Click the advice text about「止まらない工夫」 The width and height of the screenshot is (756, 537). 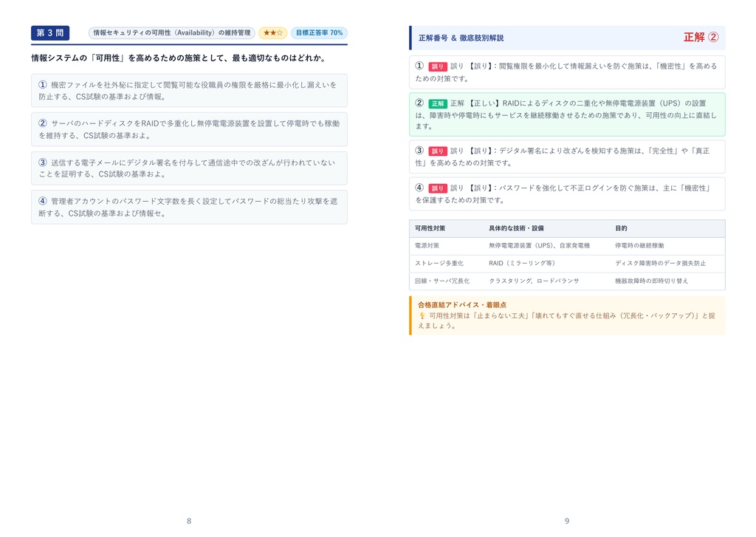pos(567,321)
